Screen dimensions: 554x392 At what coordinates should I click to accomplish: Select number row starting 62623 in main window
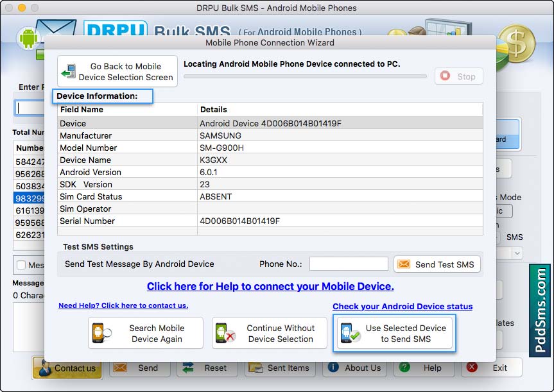tap(29, 235)
